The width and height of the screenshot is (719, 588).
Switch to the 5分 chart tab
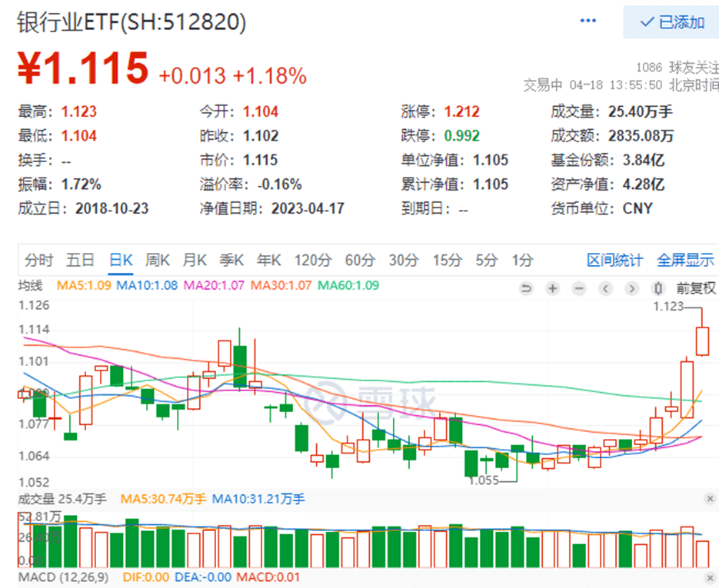tap(487, 261)
